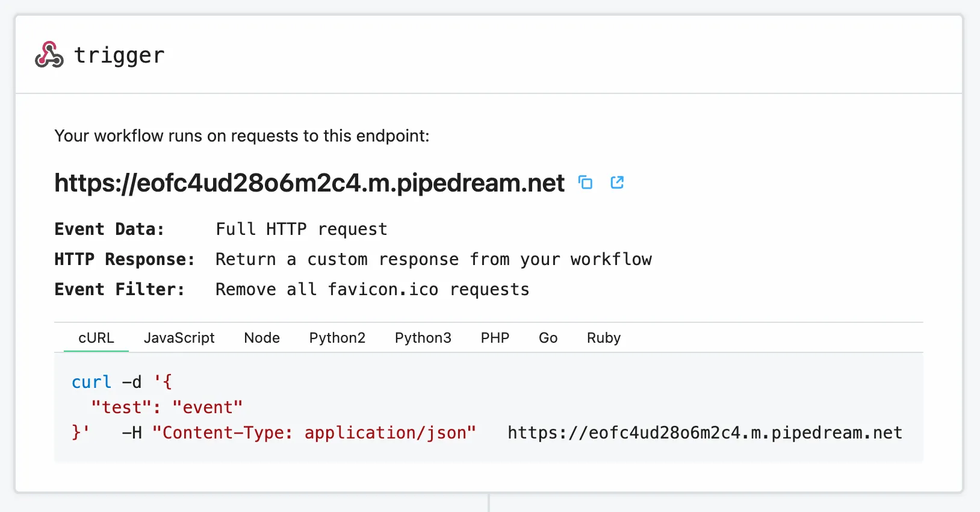Open the Python3 code example
Screen dimensions: 980x512
[423, 338]
